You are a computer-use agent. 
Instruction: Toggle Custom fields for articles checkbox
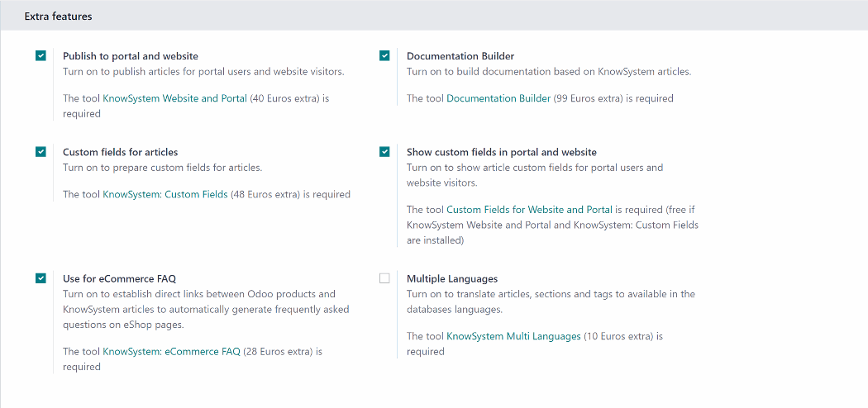41,152
